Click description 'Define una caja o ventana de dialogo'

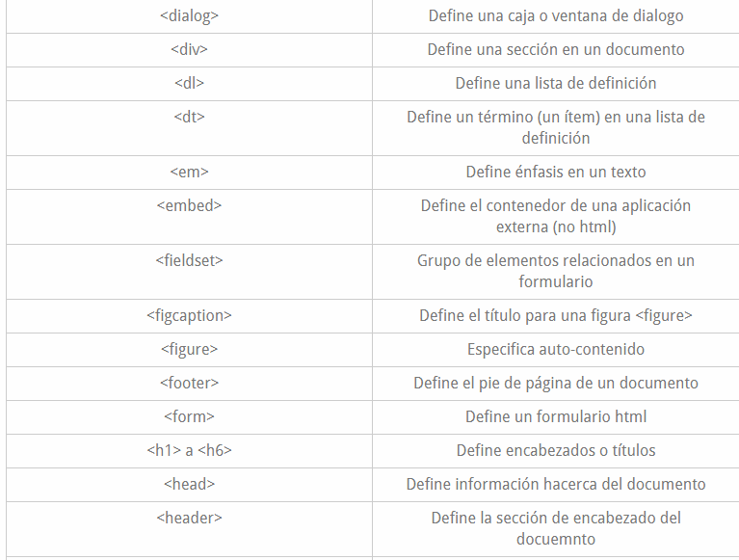click(x=556, y=16)
